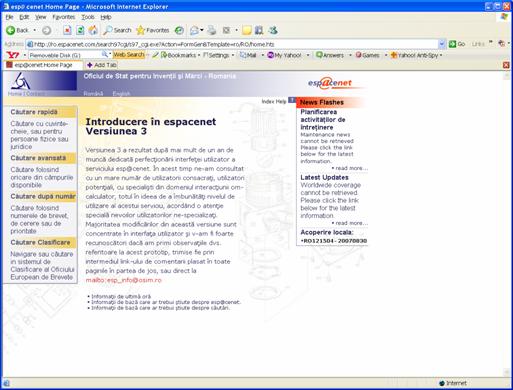Viewport: 513px width, 390px height.
Task: Open the History clock icon
Action: pos(179,30)
